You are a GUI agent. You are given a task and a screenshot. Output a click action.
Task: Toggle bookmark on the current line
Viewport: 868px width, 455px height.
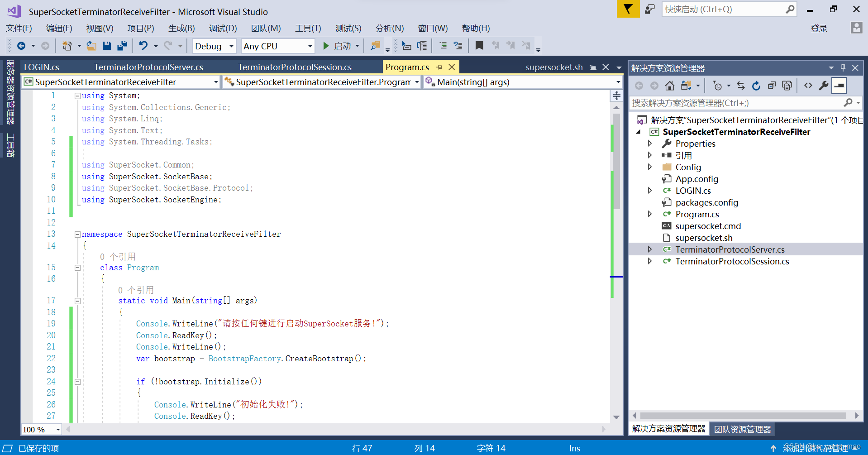click(x=479, y=46)
